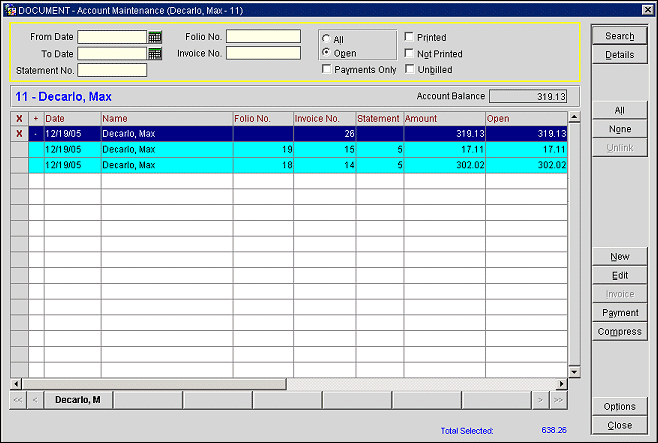This screenshot has width=658, height=443.
Task: Click the X mark on the first row
Action: (x=19, y=133)
